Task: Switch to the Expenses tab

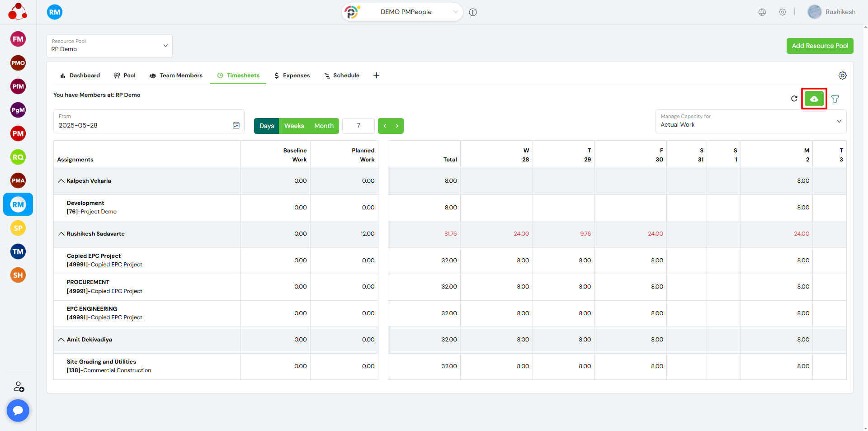Action: [x=292, y=76]
